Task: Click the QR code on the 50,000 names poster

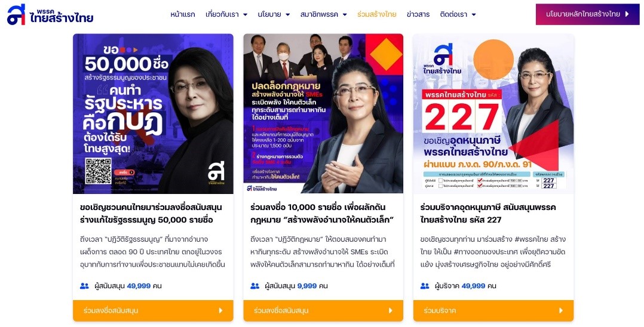Action: 98,171
